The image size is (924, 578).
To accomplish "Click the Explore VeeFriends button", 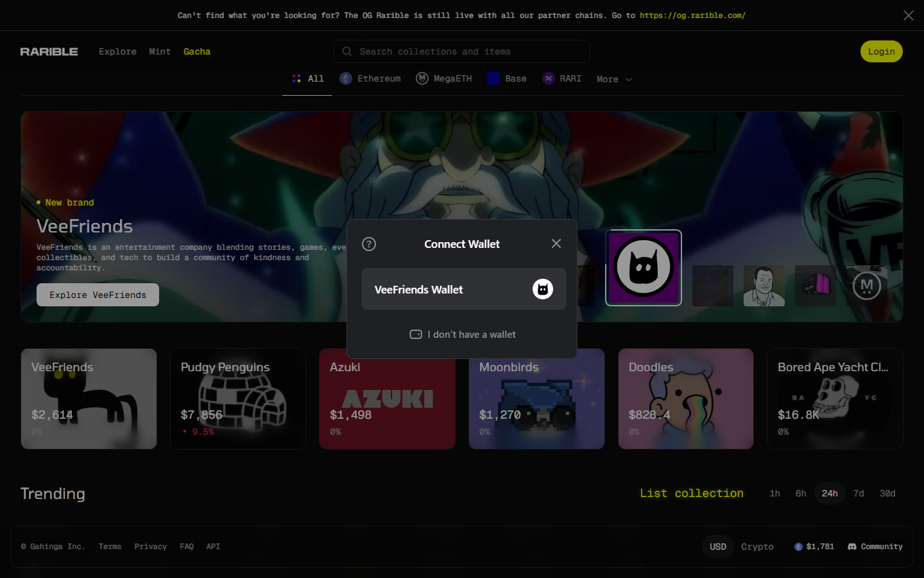I will point(98,295).
